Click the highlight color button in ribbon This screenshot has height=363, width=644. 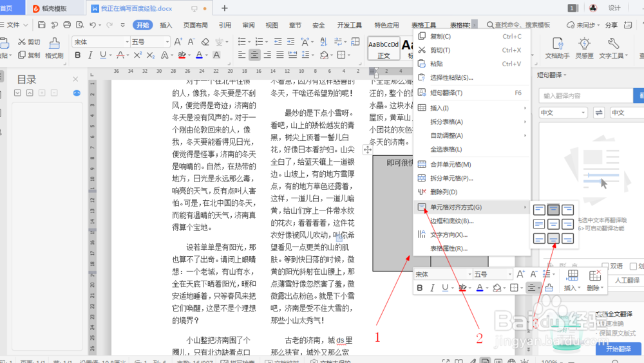click(x=182, y=55)
